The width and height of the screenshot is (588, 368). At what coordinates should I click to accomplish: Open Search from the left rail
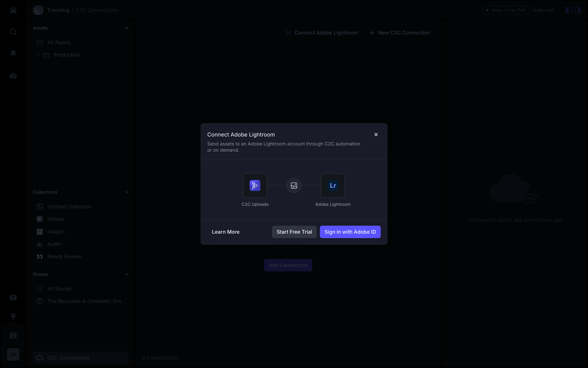click(x=13, y=32)
